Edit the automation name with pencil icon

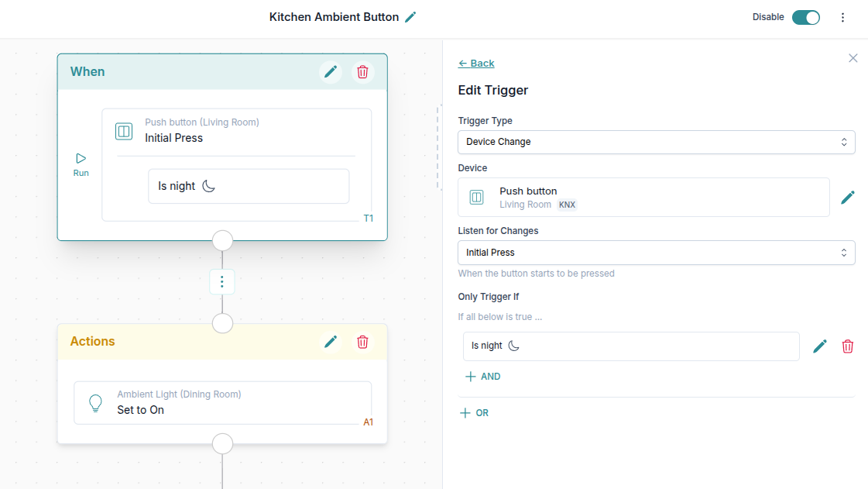click(x=410, y=17)
